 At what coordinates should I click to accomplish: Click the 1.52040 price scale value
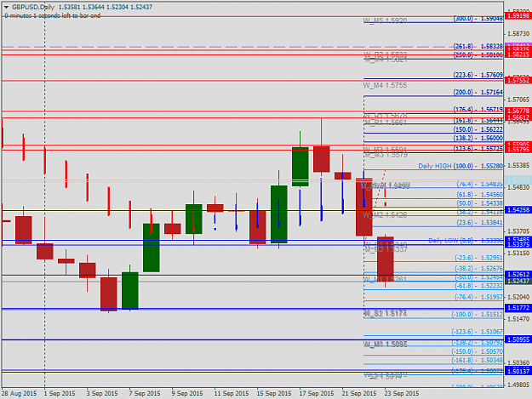point(518,297)
